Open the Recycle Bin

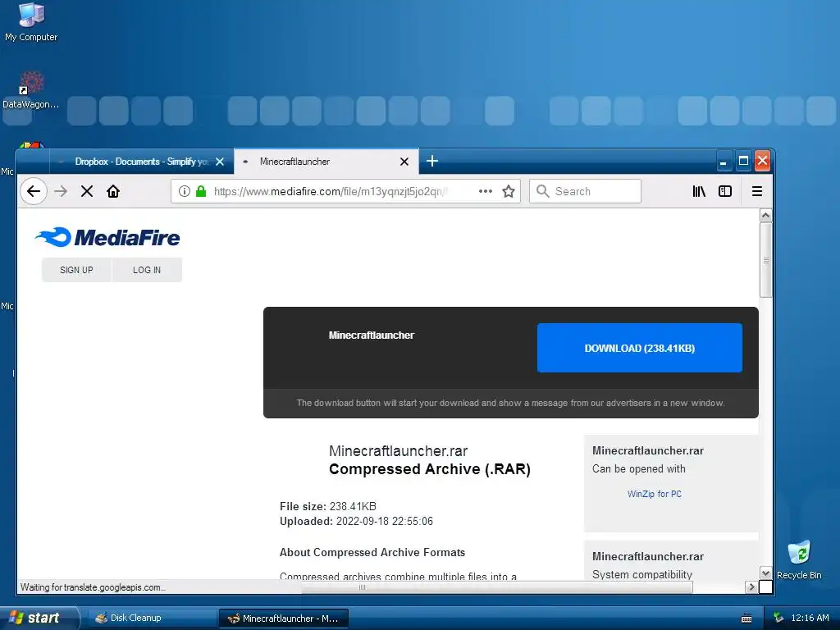coord(799,559)
